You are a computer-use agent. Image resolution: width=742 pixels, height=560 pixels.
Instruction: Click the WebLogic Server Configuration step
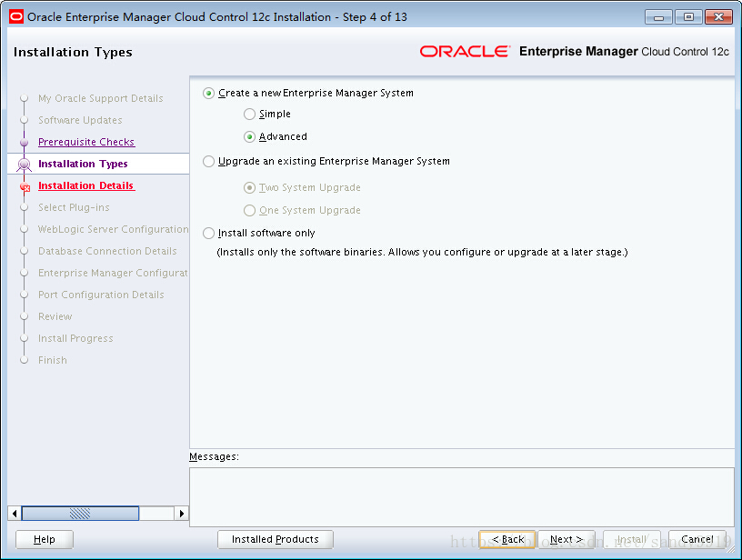(x=113, y=229)
